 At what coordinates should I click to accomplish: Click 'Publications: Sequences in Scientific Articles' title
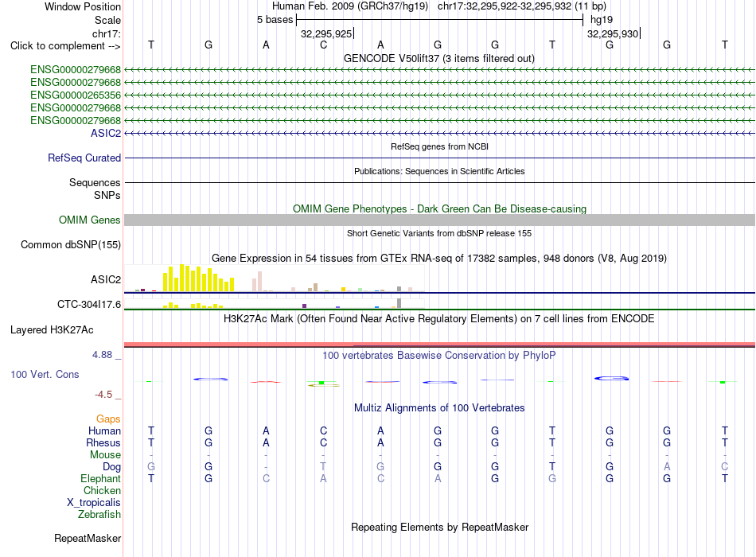[439, 171]
